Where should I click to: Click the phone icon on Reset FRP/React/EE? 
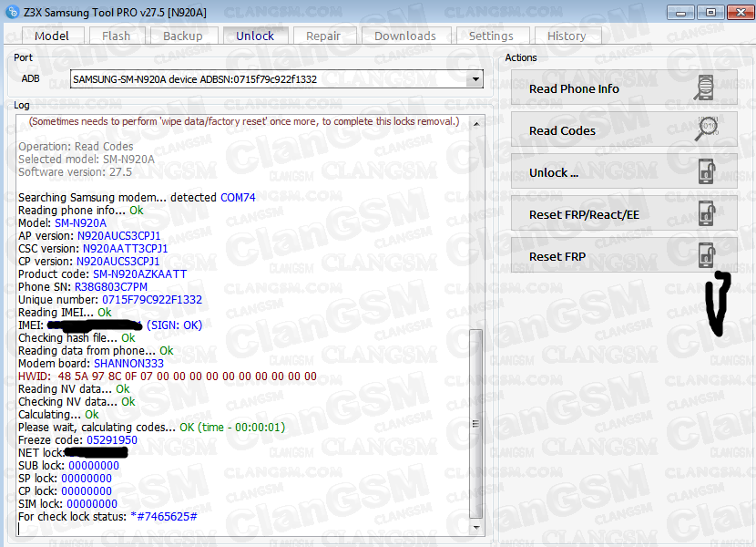click(x=706, y=213)
